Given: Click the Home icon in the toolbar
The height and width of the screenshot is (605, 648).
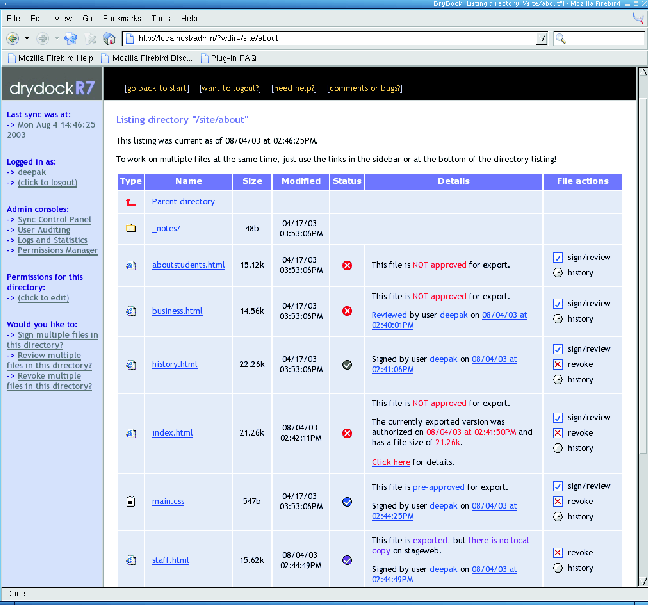Looking at the screenshot, I should point(109,38).
